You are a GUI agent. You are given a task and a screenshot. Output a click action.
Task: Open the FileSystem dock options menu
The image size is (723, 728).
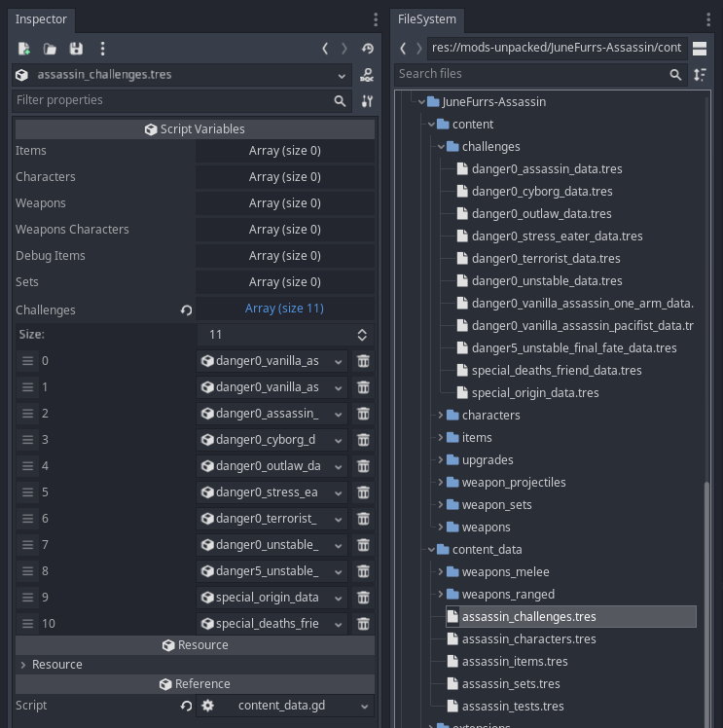coord(708,19)
